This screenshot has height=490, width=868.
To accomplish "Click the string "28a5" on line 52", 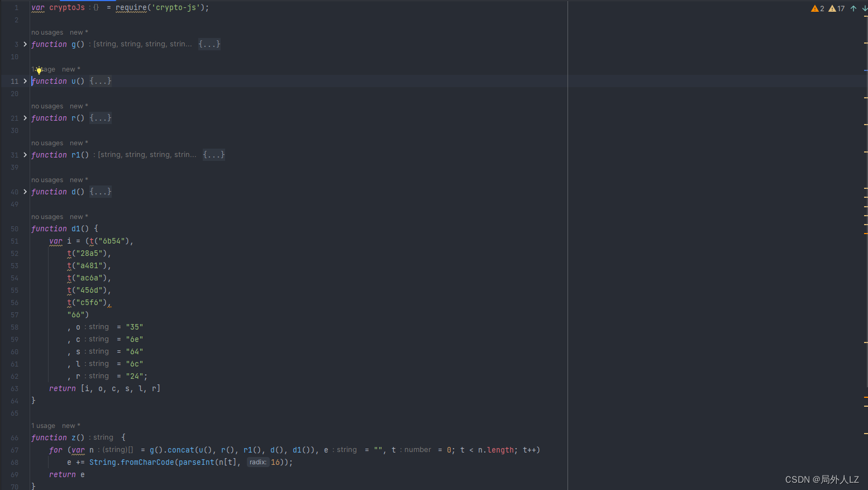I will pos(89,253).
